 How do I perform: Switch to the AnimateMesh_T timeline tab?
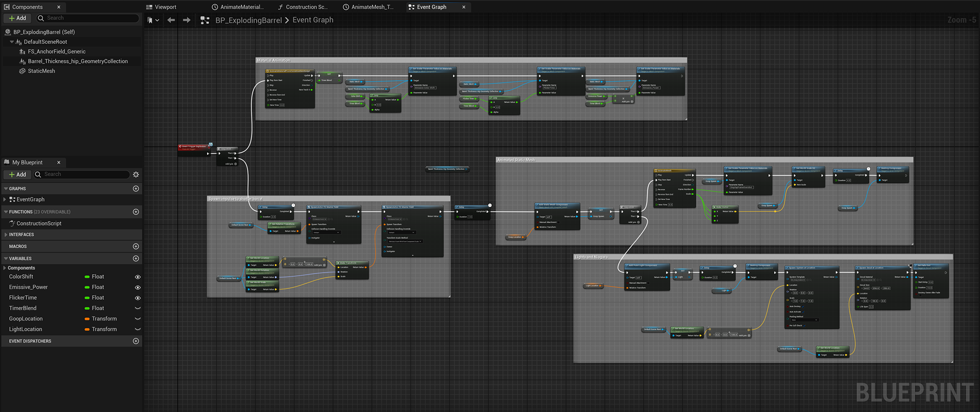pos(368,7)
